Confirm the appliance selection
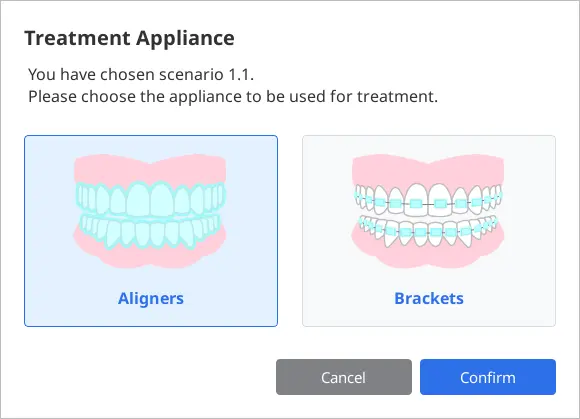Screen dimensions: 580x419 (x=488, y=377)
